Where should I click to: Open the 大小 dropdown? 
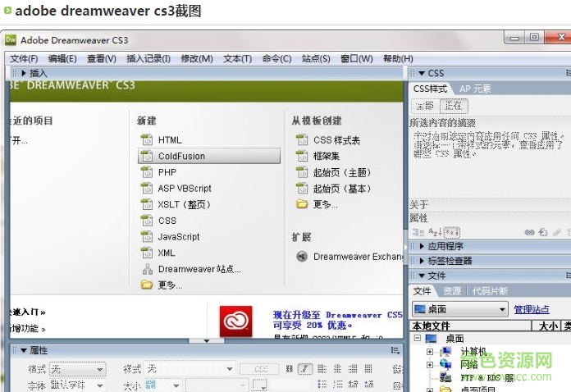pos(162,385)
